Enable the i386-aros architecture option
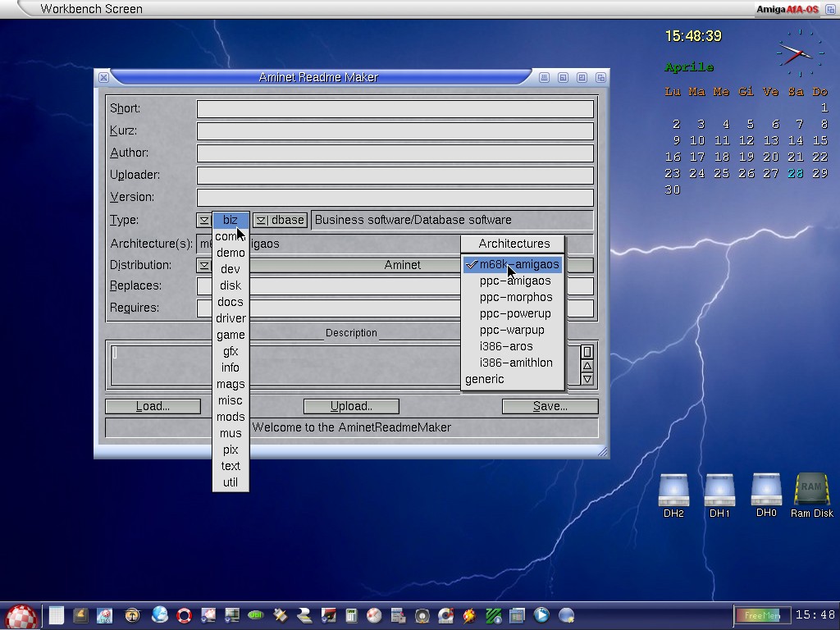The height and width of the screenshot is (630, 840). [505, 346]
